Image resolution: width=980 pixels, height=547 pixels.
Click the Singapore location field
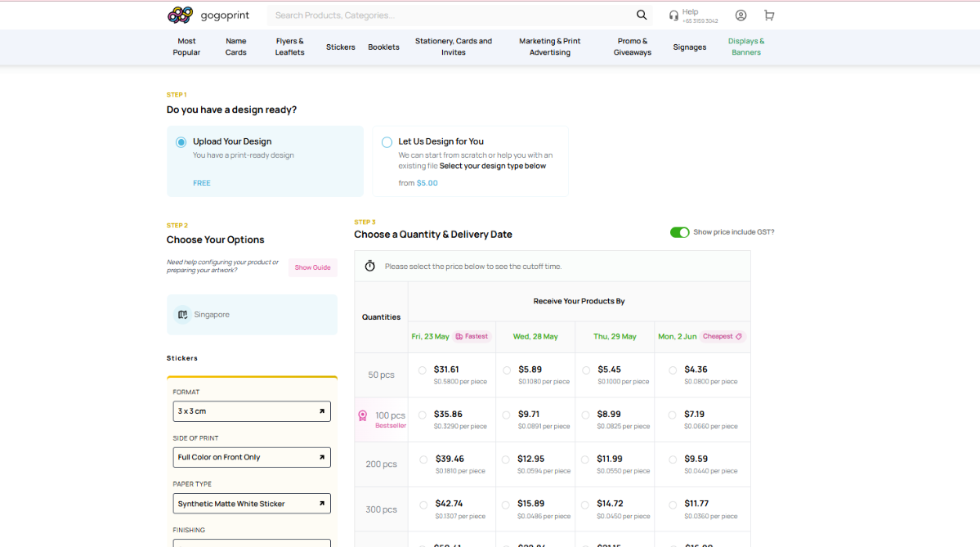[252, 315]
